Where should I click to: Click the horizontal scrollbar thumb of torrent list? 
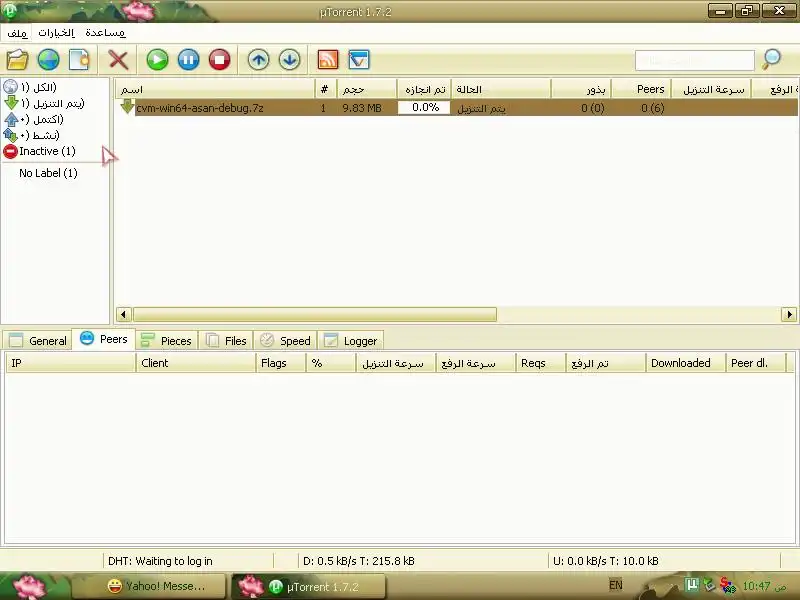tap(314, 314)
